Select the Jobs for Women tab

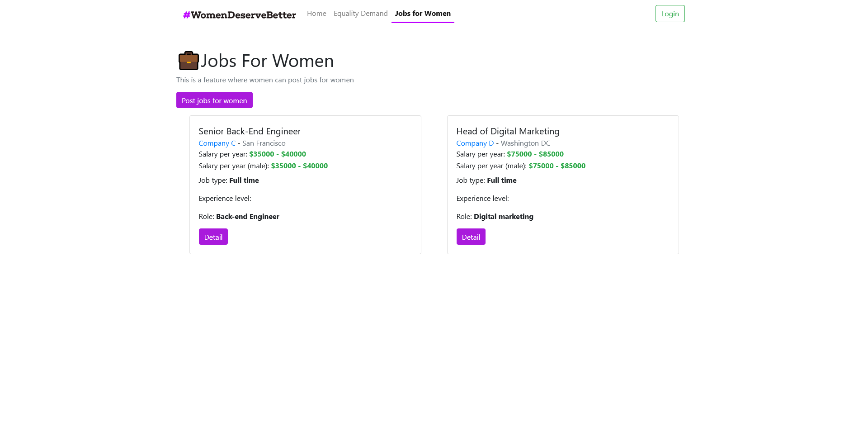click(x=423, y=14)
